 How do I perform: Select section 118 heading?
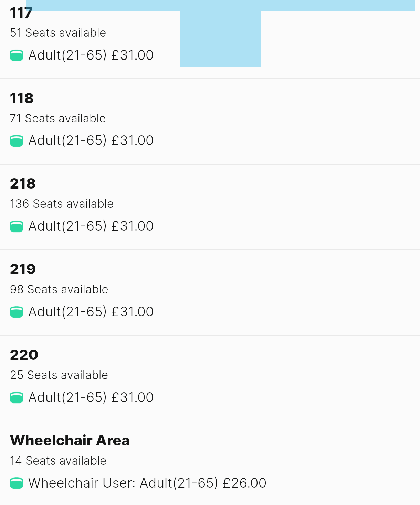click(x=22, y=98)
